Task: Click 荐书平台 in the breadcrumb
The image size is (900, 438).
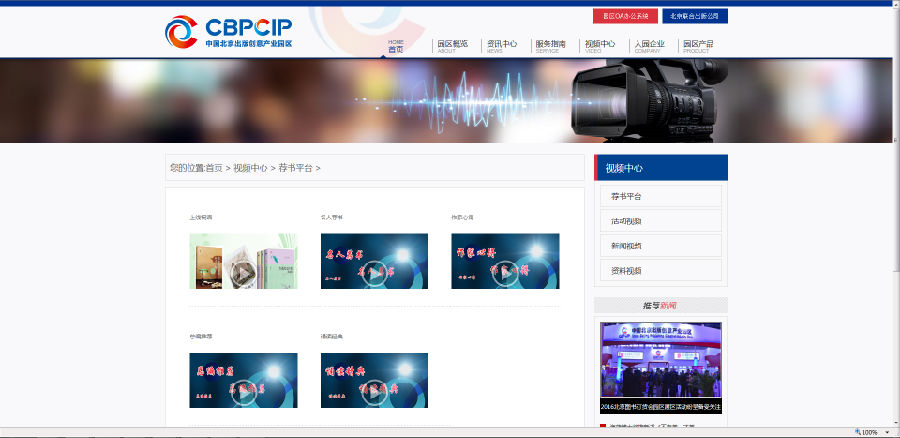Action: pos(296,168)
